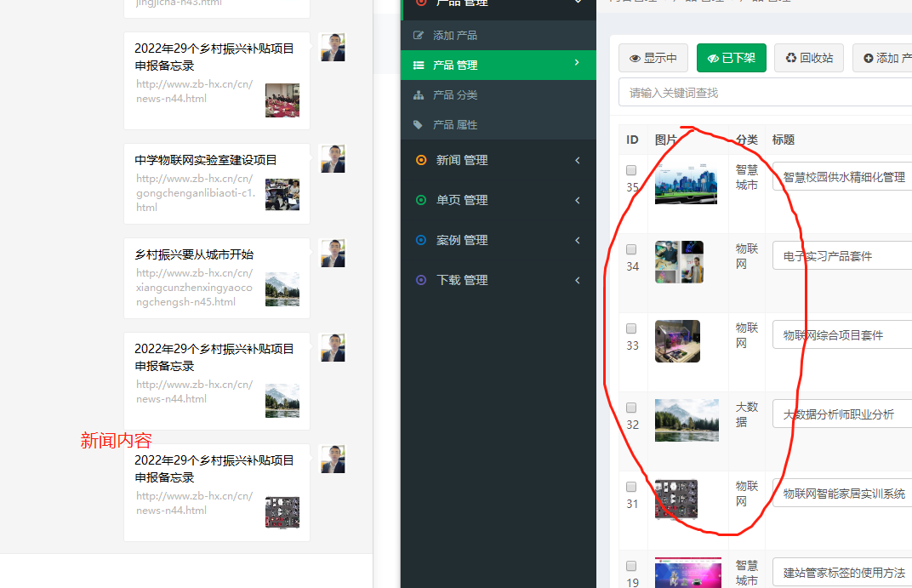
Task: Click the 分类 column header
Action: pyautogui.click(x=747, y=140)
